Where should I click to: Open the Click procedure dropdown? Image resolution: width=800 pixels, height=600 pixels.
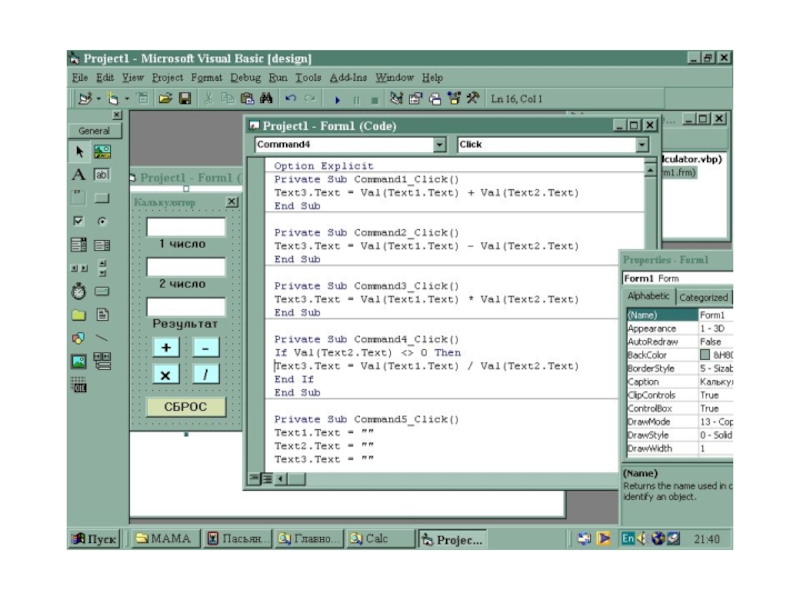pos(642,145)
